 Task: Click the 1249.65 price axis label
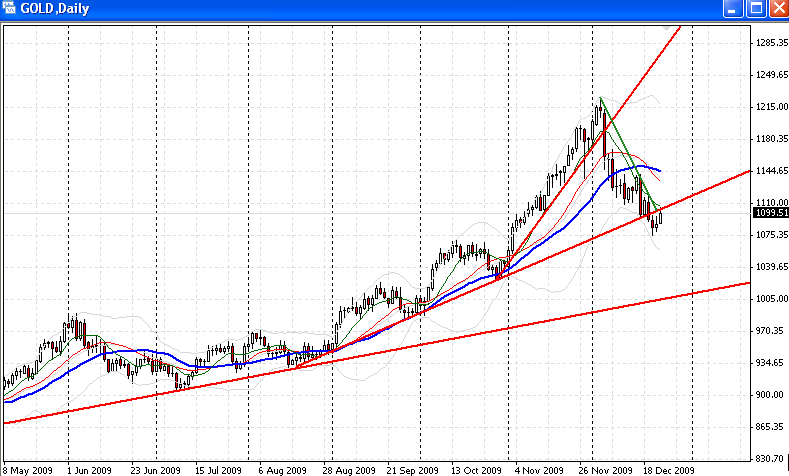(772, 75)
